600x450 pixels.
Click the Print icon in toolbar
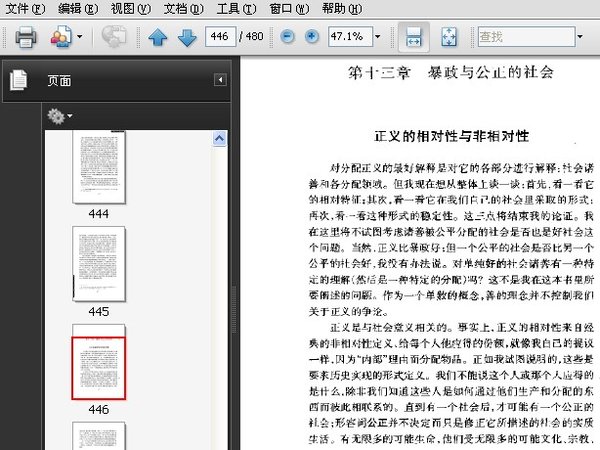(26, 37)
